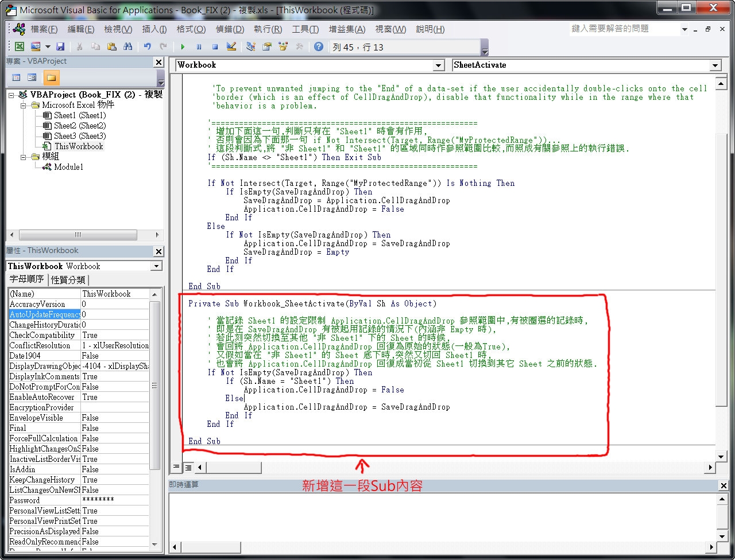This screenshot has height=560, width=735.
Task: Click the Find binoculars icon
Action: [x=128, y=47]
